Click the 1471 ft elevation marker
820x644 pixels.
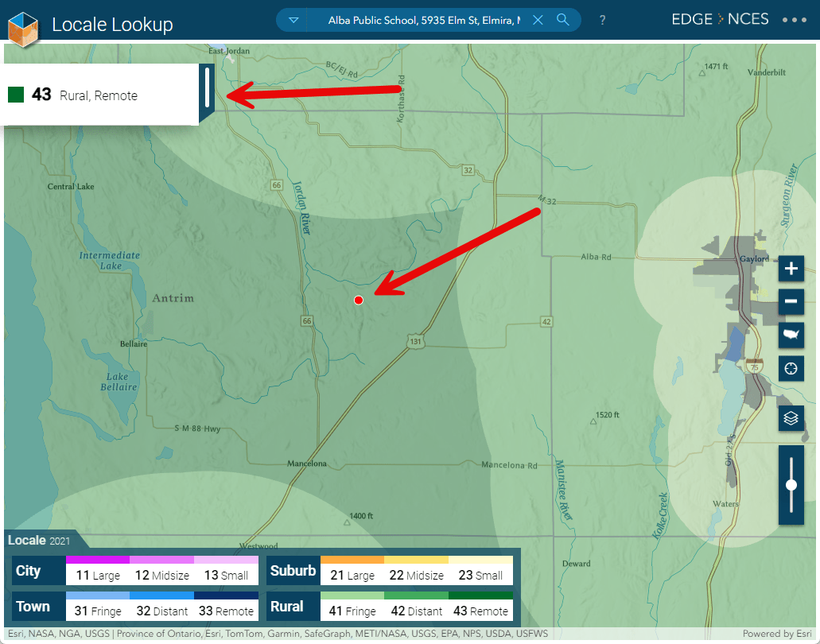713,68
